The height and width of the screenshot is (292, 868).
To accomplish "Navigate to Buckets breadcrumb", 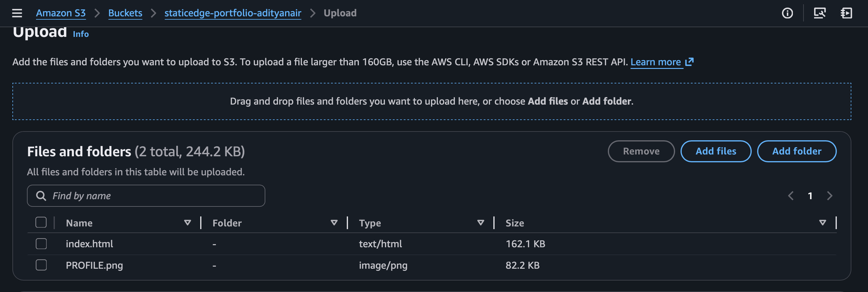I will pos(125,13).
